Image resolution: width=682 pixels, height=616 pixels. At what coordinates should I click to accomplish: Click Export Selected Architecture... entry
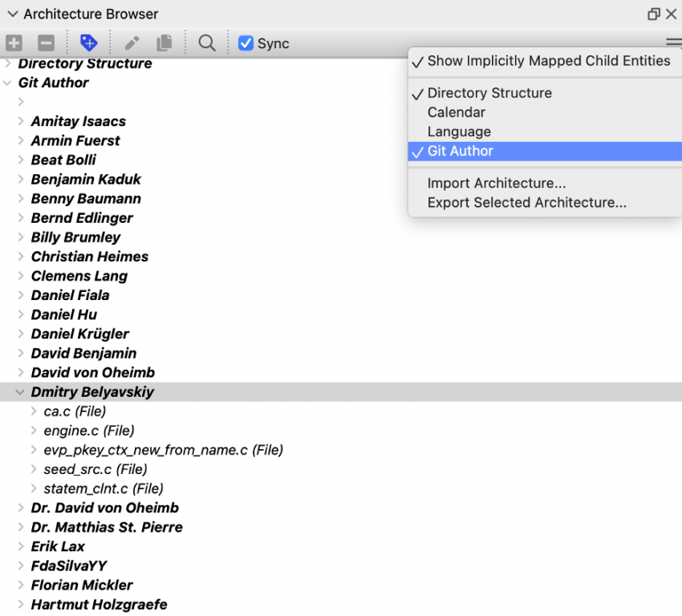(x=526, y=203)
